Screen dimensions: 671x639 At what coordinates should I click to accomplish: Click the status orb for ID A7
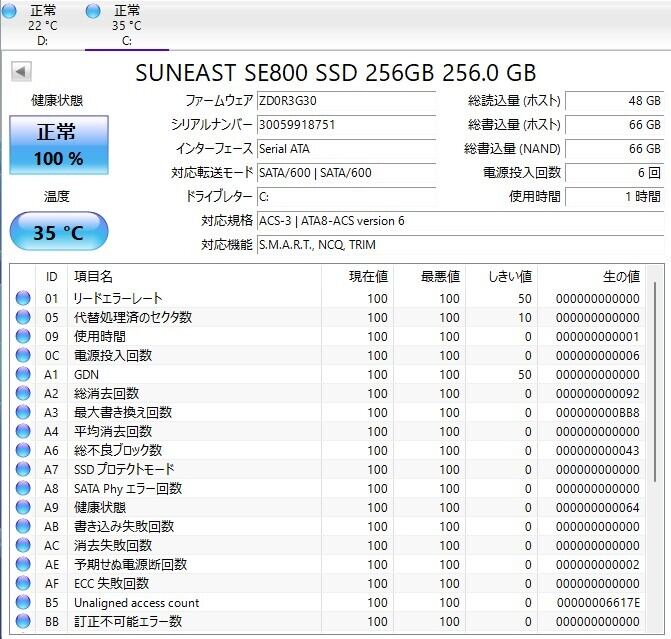[23, 469]
